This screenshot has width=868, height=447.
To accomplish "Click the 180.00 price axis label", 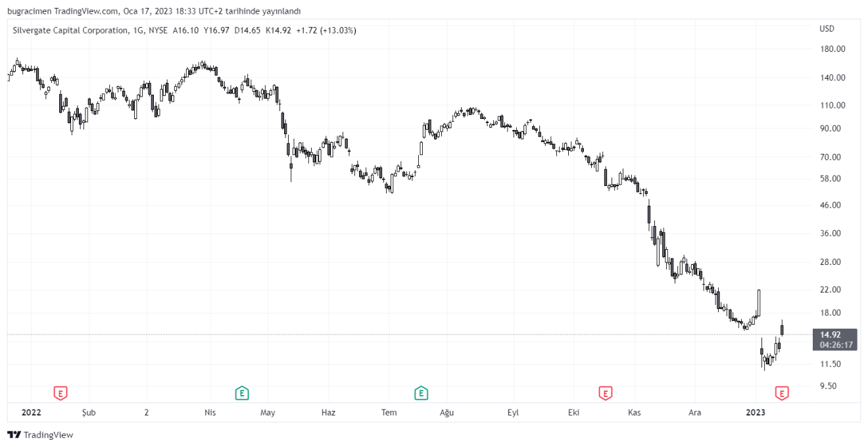I will pos(832,49).
